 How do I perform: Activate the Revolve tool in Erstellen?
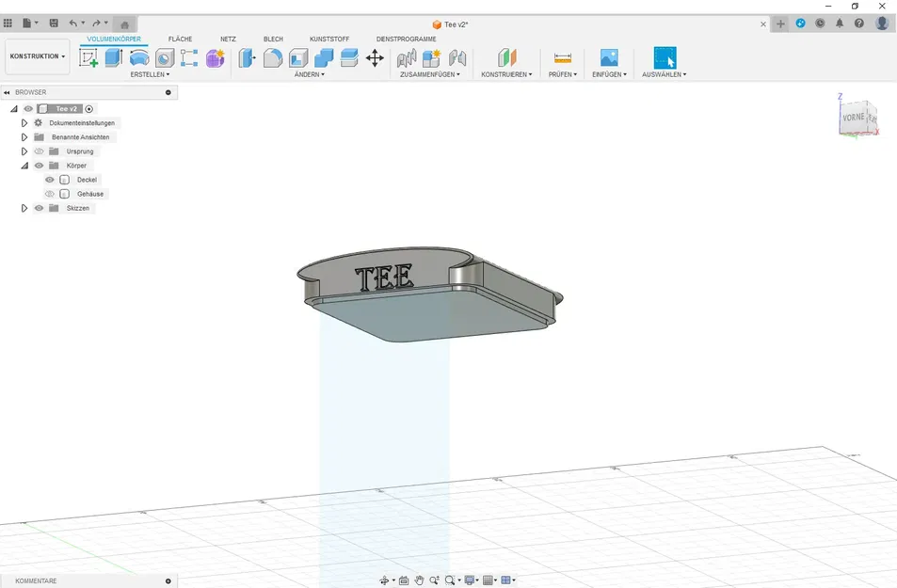click(138, 57)
